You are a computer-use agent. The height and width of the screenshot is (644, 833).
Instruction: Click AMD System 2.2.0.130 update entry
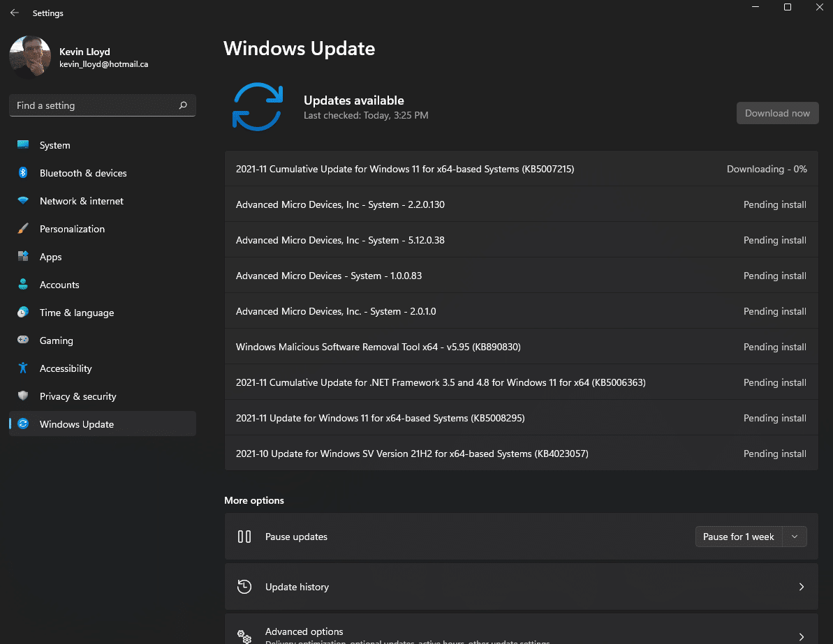click(x=521, y=204)
